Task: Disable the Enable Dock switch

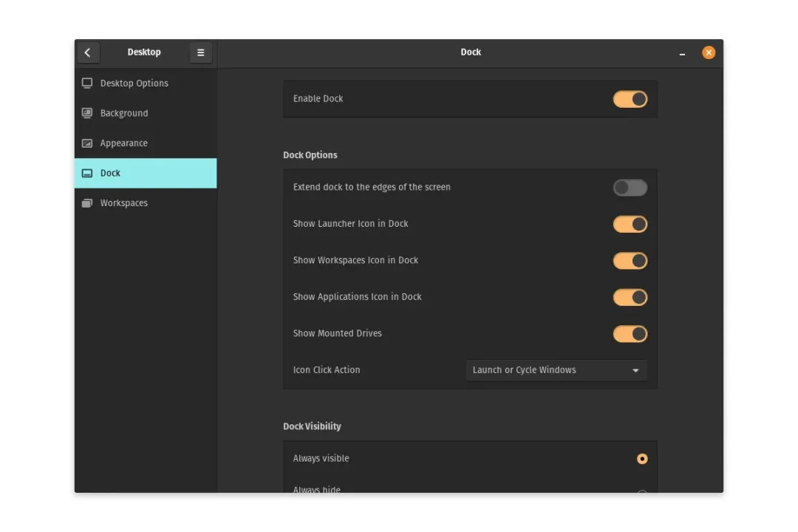Action: 630,99
